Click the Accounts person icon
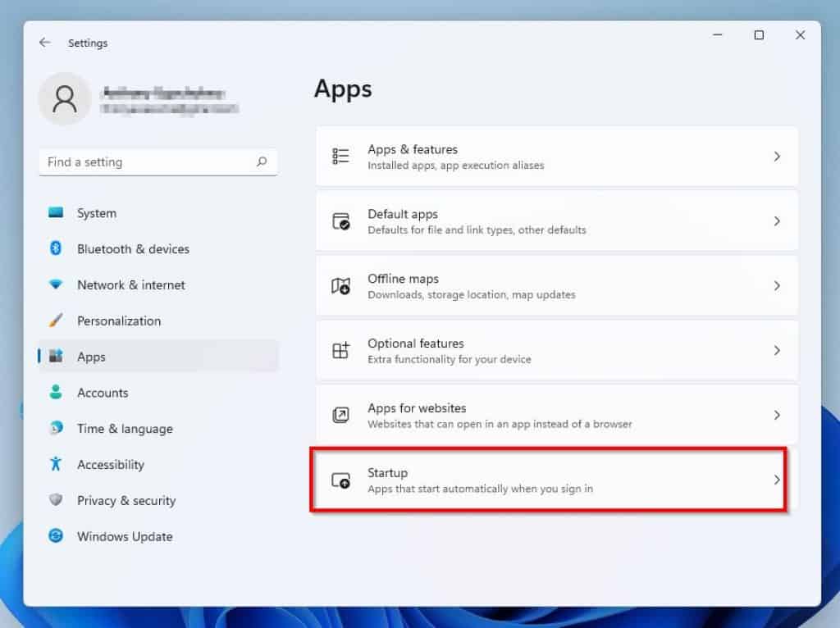 (x=56, y=392)
